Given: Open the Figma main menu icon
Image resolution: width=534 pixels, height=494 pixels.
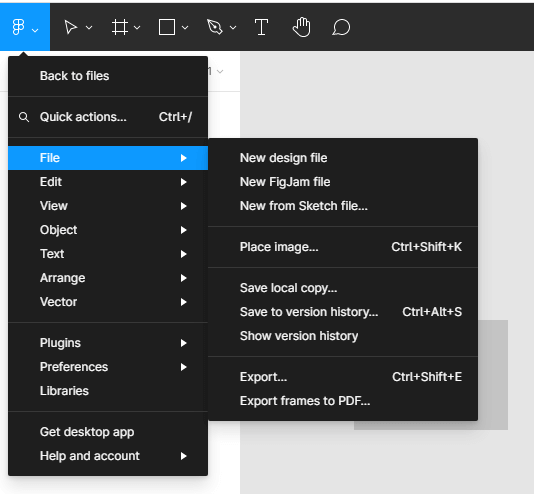Looking at the screenshot, I should [18, 27].
